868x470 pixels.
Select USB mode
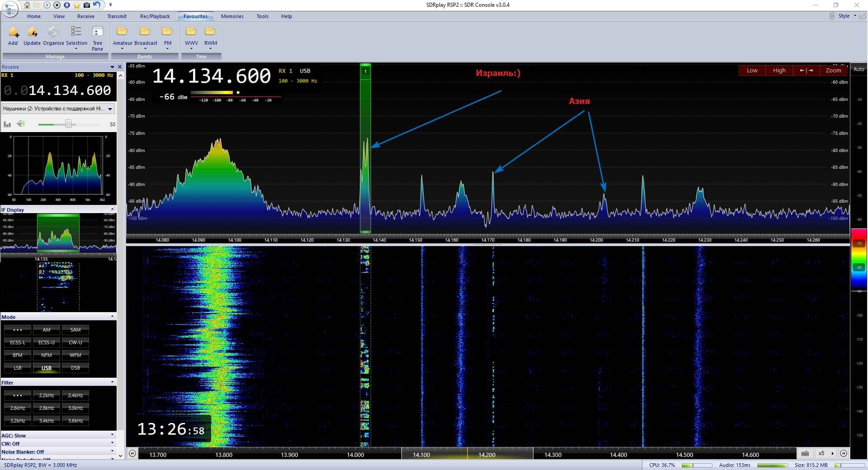(x=47, y=368)
